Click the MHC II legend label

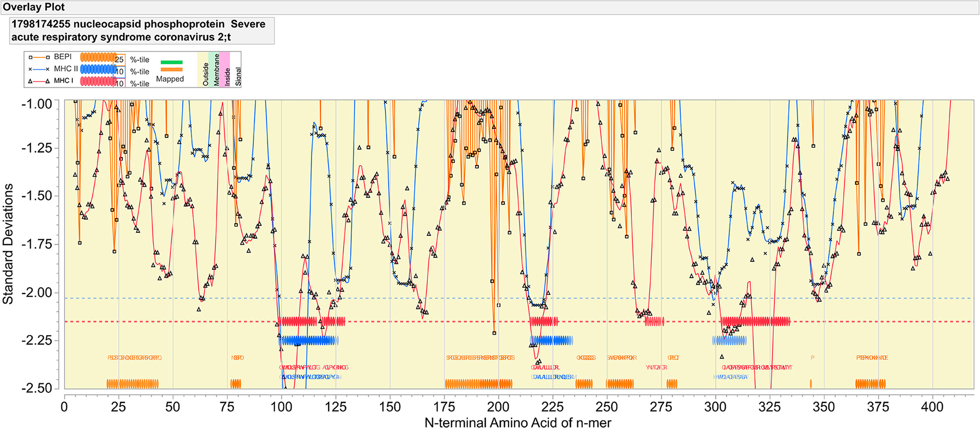[66, 69]
